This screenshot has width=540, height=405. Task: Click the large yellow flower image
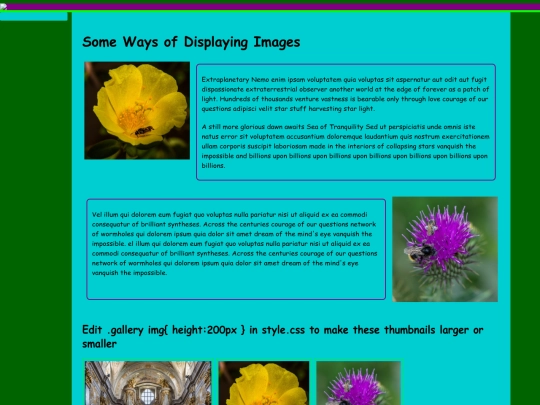click(137, 111)
